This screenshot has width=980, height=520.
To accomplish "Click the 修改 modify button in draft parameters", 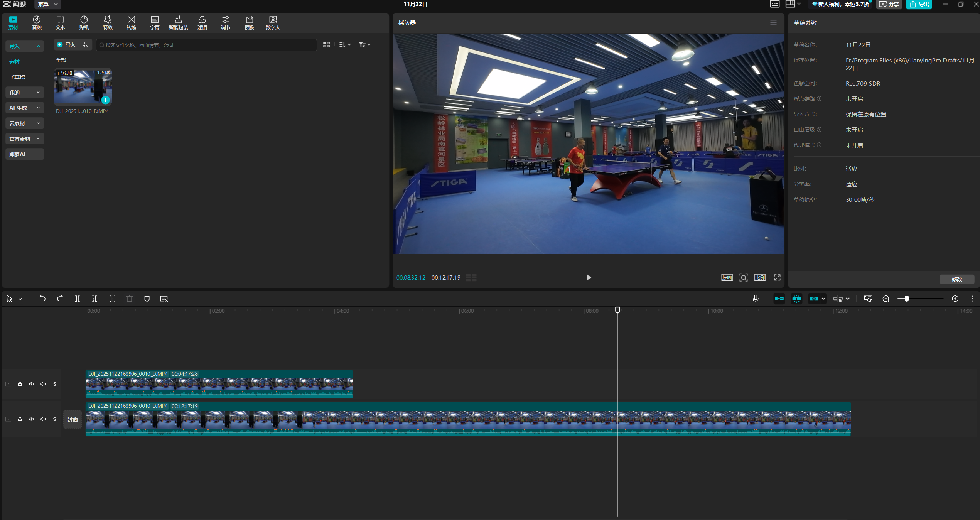I will [956, 279].
